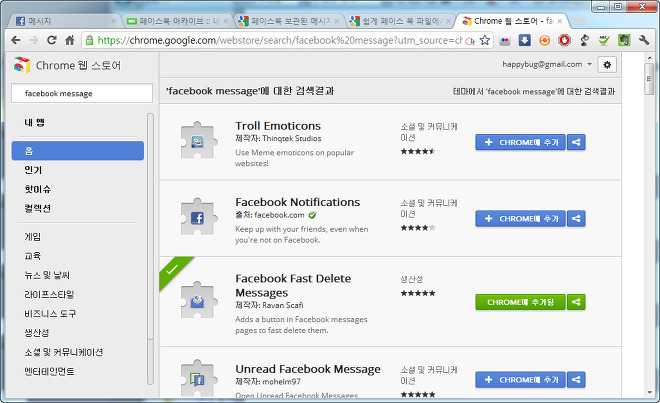Image resolution: width=660 pixels, height=403 pixels.
Task: Open Troll Emoticons puzzle icon
Action: point(198,141)
